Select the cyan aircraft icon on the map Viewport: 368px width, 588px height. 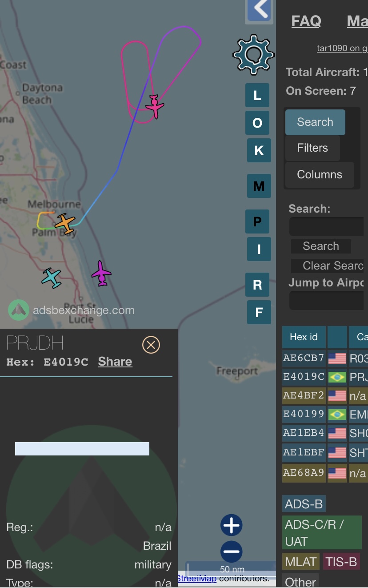tap(52, 278)
